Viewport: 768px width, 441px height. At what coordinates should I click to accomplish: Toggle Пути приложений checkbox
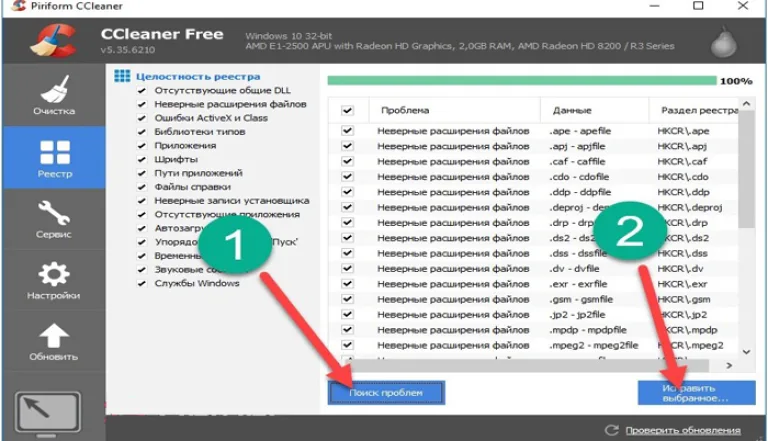click(x=142, y=173)
